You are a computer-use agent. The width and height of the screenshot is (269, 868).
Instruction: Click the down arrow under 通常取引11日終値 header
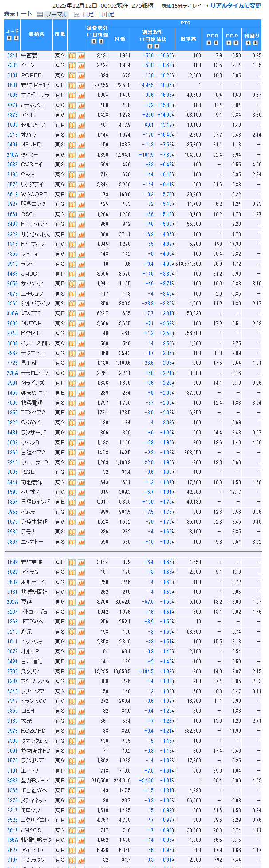click(101, 42)
